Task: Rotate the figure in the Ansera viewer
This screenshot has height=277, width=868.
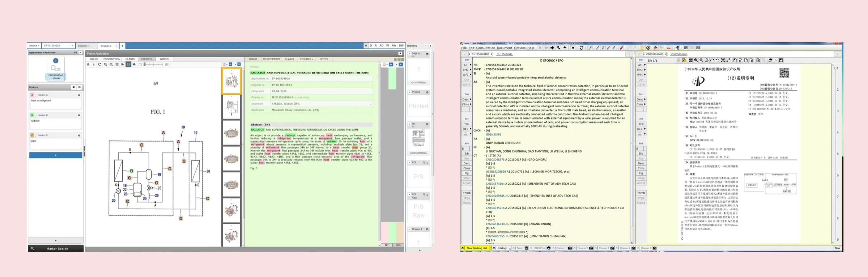Action: tap(99, 64)
